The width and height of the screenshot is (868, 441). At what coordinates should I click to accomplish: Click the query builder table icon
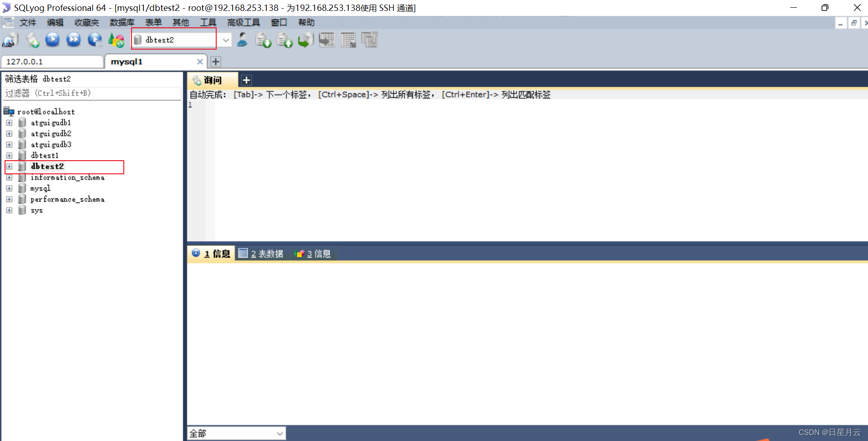click(x=348, y=40)
